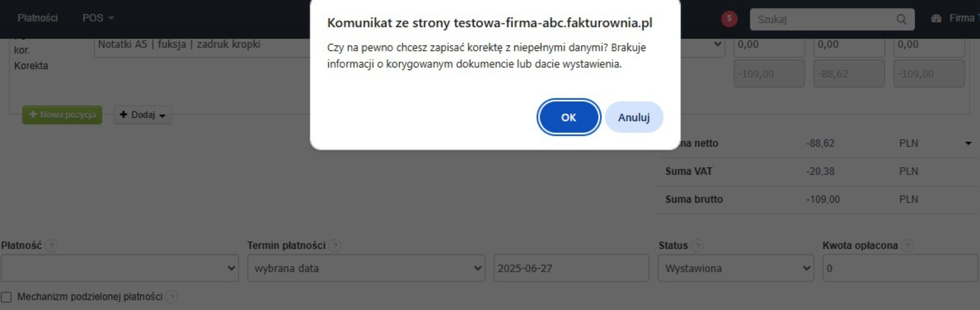Add a line with Nowa pozycja

(62, 115)
